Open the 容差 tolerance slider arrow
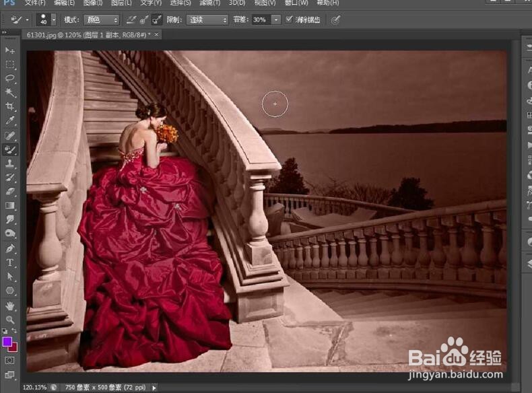Screen dimensions: 532x393 [276, 20]
